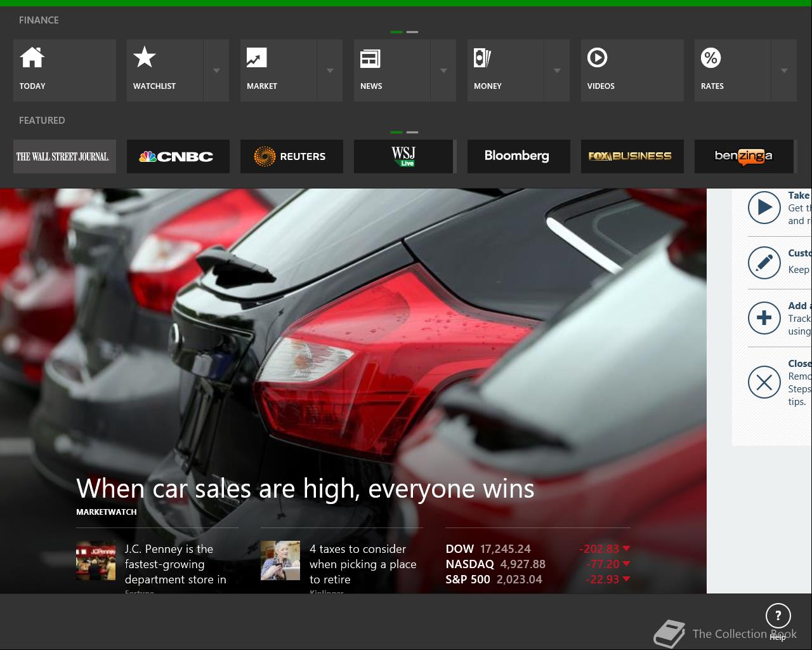Expand the Watchlist dropdown arrow
The height and width of the screenshot is (650, 812).
click(x=216, y=70)
